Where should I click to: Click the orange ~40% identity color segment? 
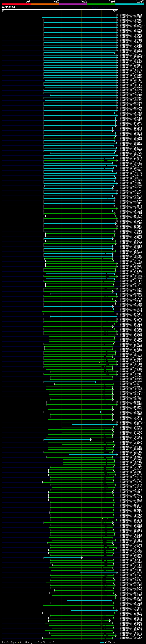[45, 4]
